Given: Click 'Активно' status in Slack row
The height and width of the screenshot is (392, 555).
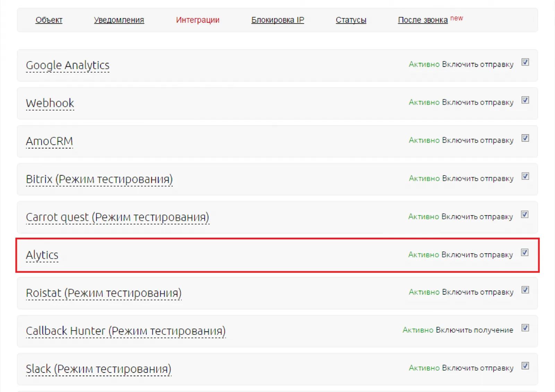Looking at the screenshot, I should point(424,368).
